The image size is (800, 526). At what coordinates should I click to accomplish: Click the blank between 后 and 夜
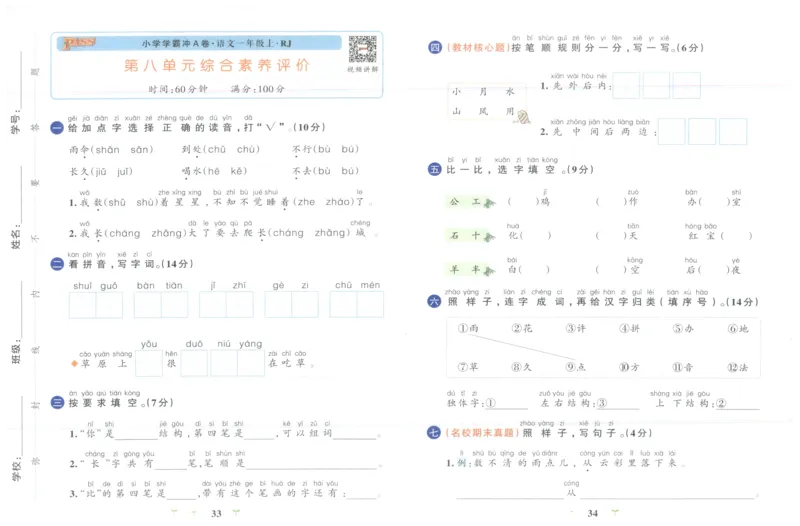(715, 270)
